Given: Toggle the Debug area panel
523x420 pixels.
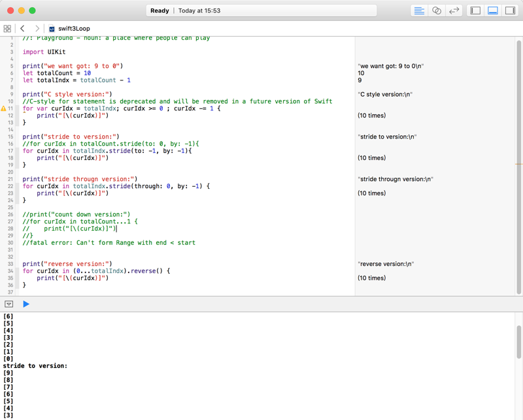Looking at the screenshot, I should click(x=493, y=10).
